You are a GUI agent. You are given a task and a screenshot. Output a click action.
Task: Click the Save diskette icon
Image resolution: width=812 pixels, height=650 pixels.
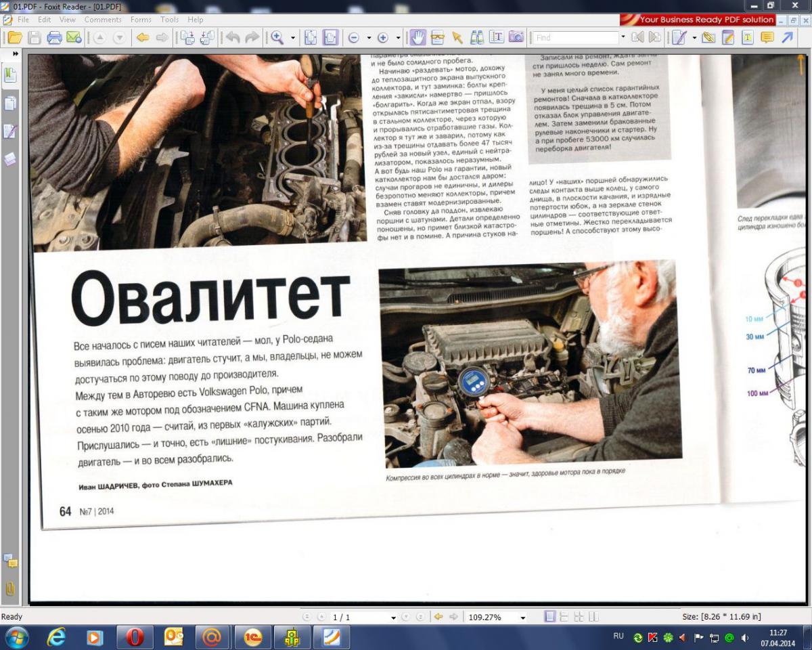35,37
